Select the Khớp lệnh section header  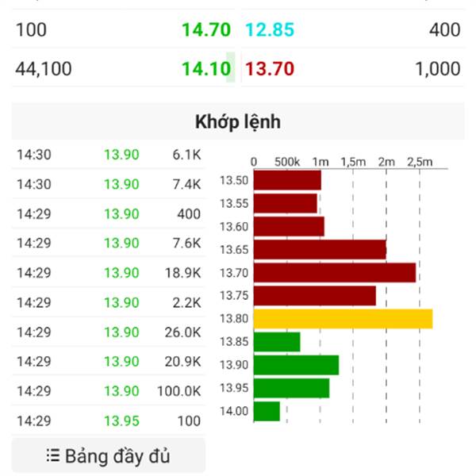[x=238, y=121]
